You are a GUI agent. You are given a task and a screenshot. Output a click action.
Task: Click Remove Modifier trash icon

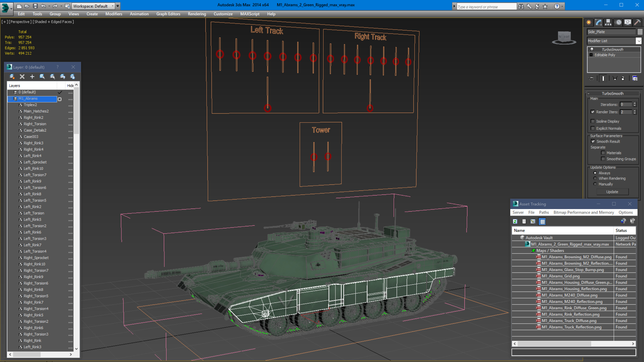623,78
